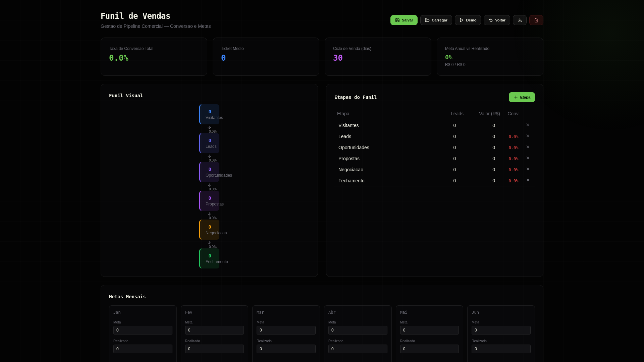The width and height of the screenshot is (644, 362).
Task: Click the Fev Realizado input
Action: [214, 349]
